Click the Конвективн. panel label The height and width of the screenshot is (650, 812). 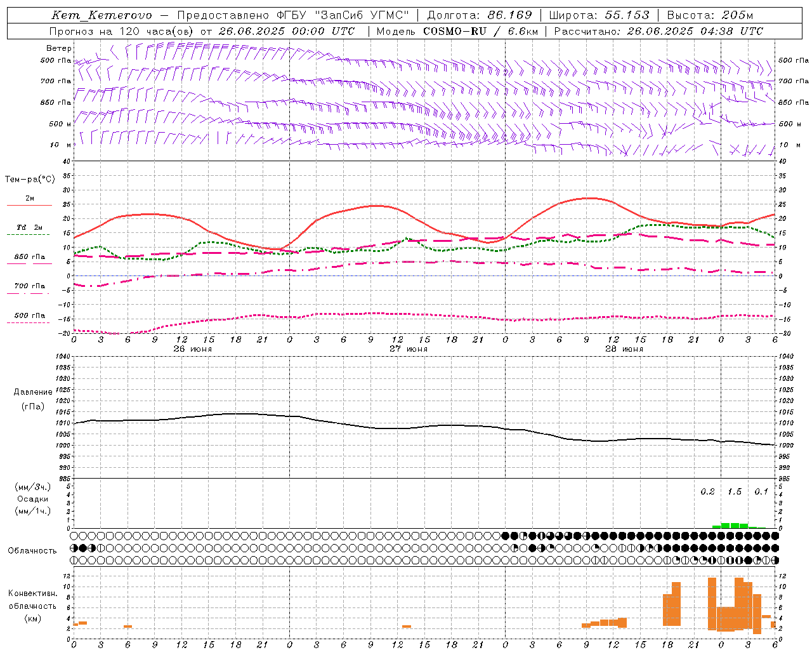tap(32, 594)
